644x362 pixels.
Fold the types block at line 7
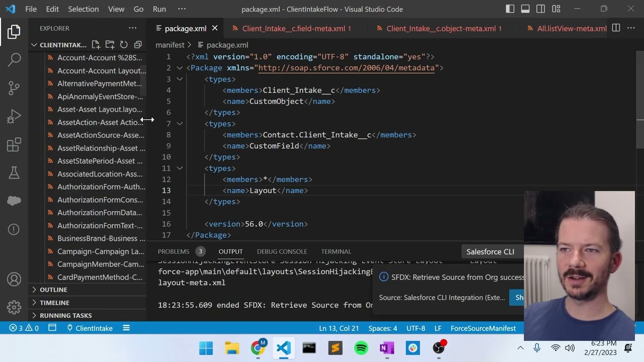(180, 124)
